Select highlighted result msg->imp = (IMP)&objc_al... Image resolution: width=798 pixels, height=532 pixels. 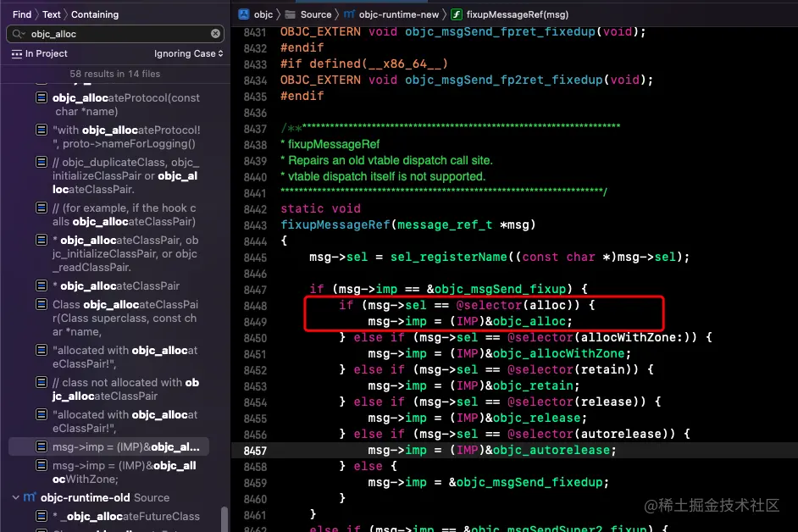pyautogui.click(x=109, y=446)
